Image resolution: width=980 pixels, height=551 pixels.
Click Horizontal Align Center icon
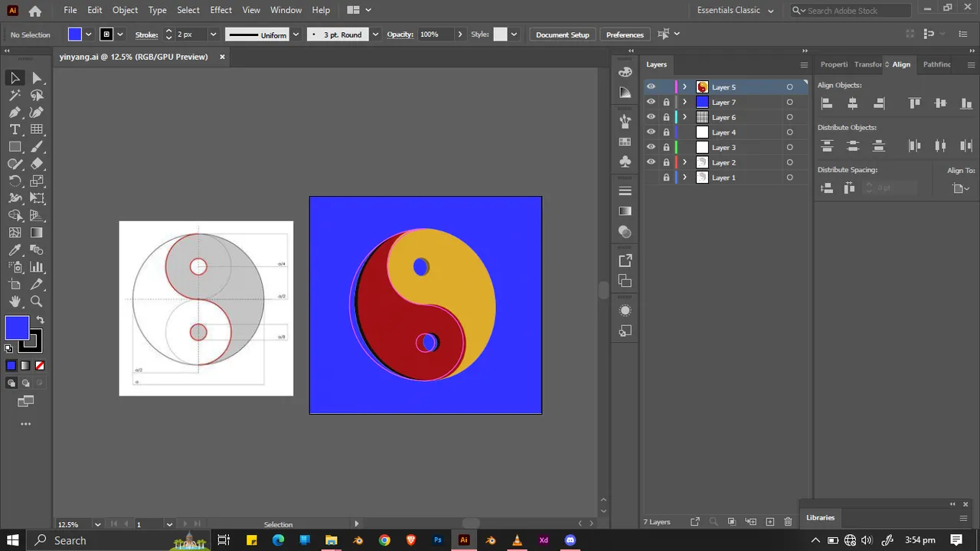tap(853, 103)
